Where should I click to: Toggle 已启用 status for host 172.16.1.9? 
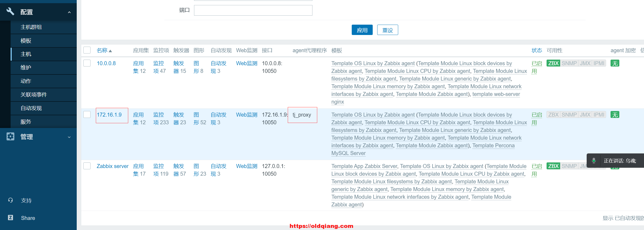[x=537, y=118]
